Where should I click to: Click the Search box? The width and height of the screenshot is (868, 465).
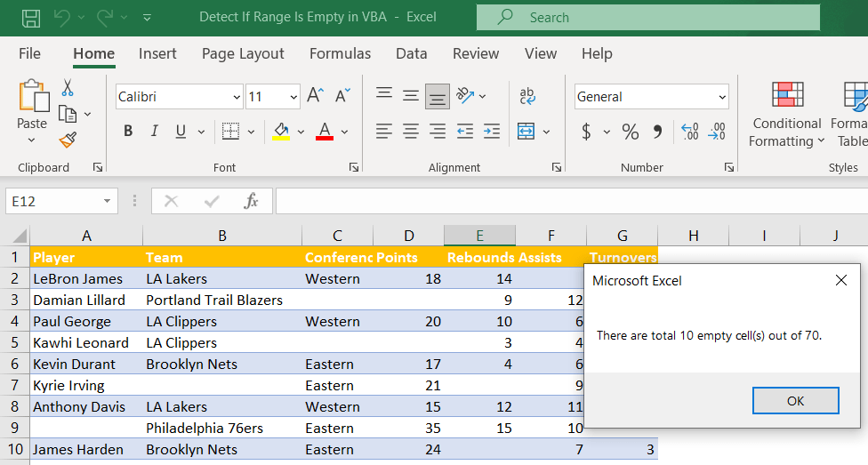pos(647,17)
